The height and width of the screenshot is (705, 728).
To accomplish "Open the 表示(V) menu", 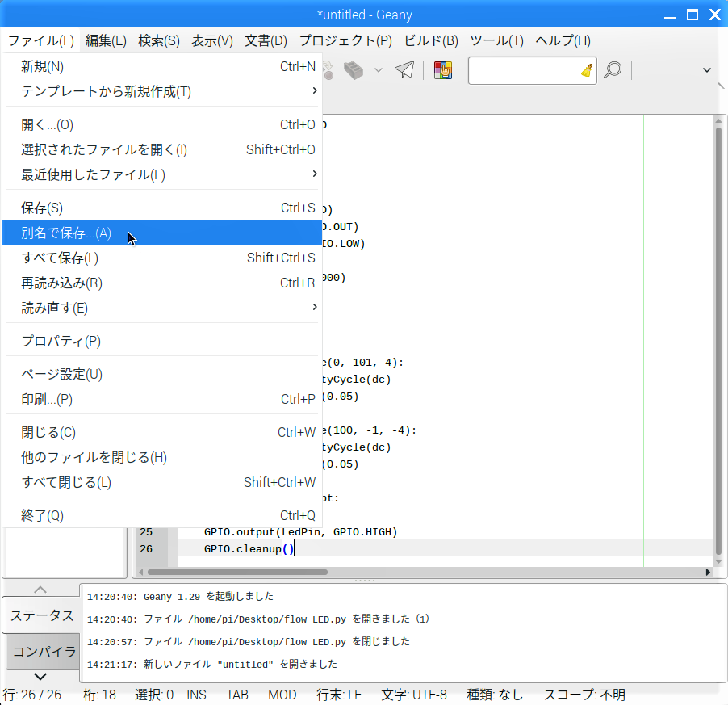I will pyautogui.click(x=212, y=41).
